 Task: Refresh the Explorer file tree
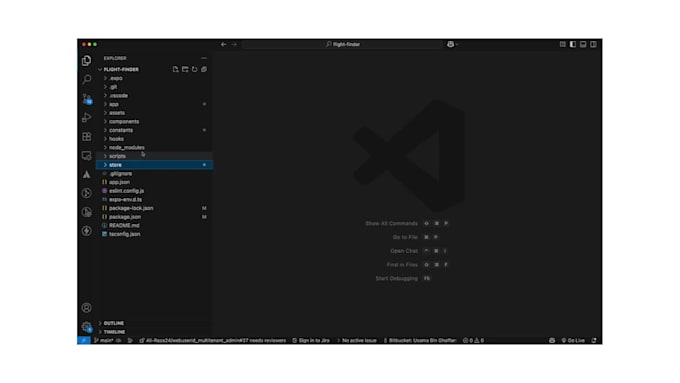coord(194,69)
